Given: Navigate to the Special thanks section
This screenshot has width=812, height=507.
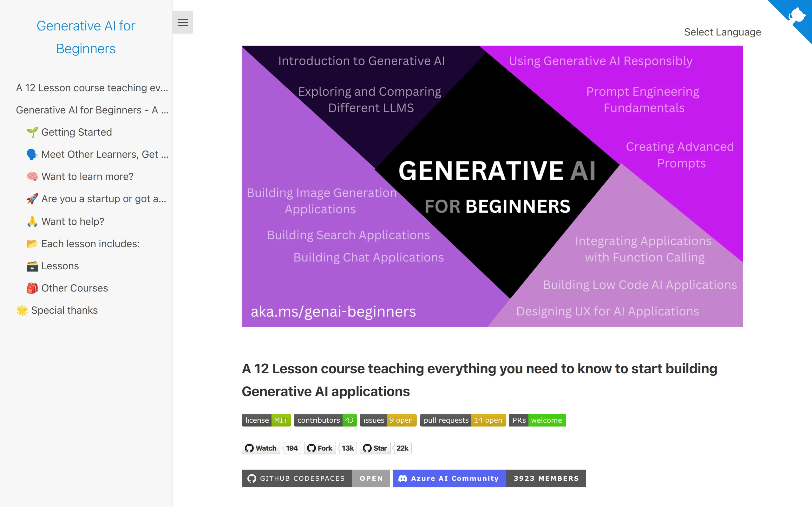Looking at the screenshot, I should [x=64, y=310].
